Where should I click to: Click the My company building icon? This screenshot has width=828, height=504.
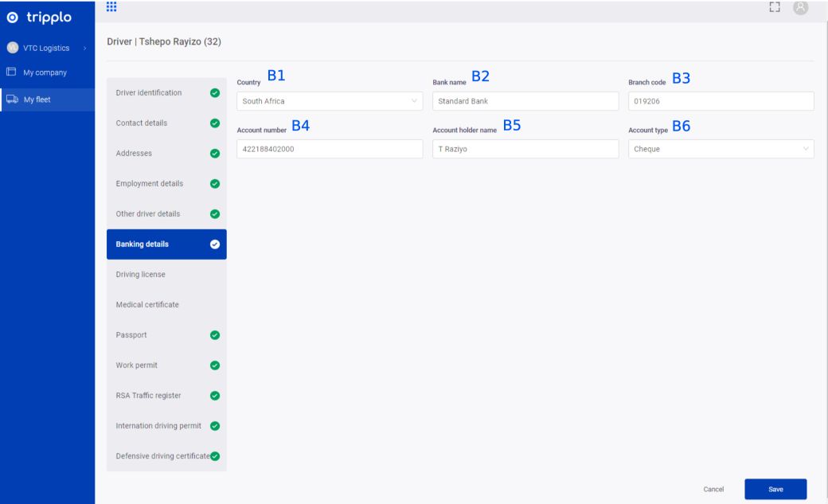click(x=12, y=72)
